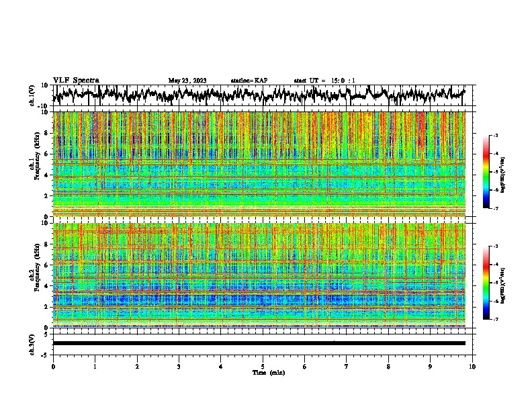
Task: Click the ch.2 frequency axis "4" tick label
Action: [x=46, y=286]
